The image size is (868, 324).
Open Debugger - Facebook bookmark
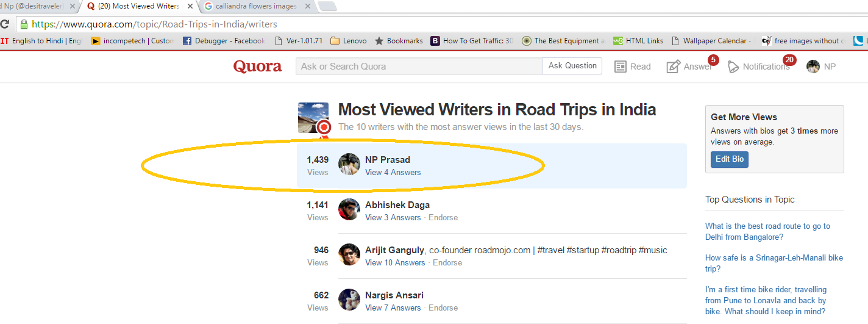[224, 41]
